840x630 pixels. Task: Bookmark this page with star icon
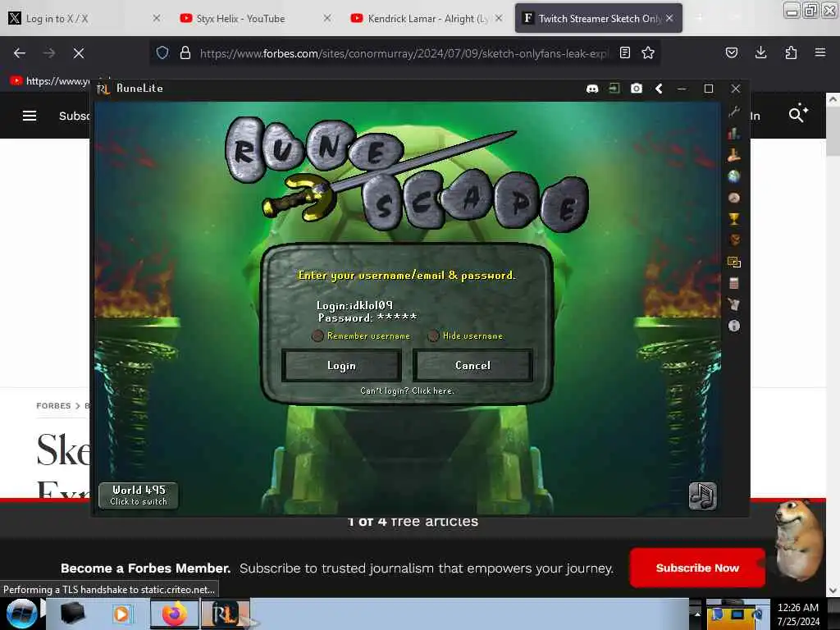click(648, 53)
